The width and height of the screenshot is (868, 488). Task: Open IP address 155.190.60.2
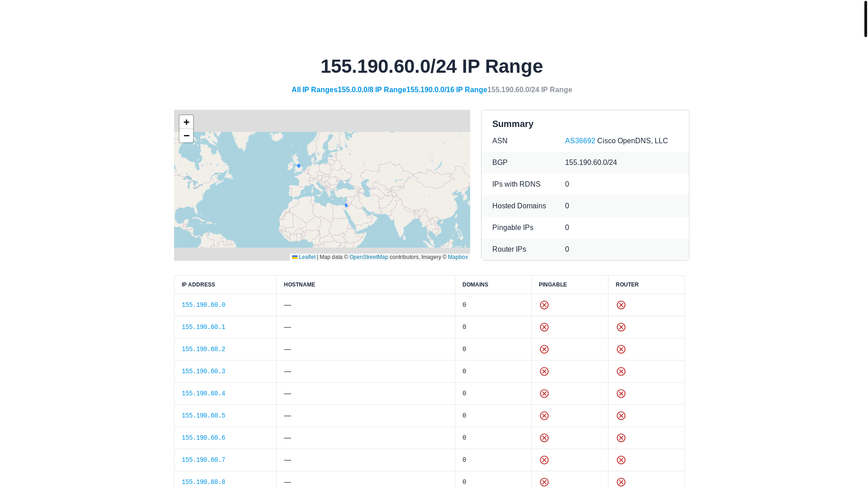pos(203,349)
